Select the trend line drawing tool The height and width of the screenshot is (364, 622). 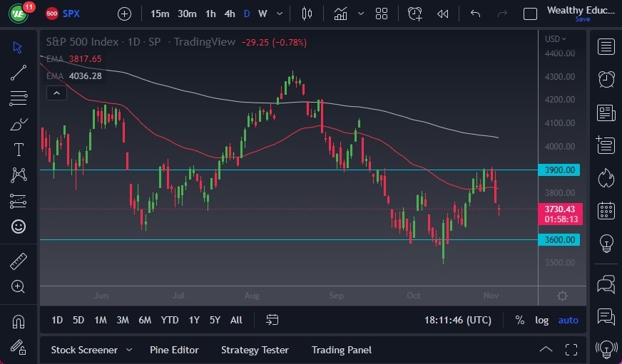click(19, 72)
